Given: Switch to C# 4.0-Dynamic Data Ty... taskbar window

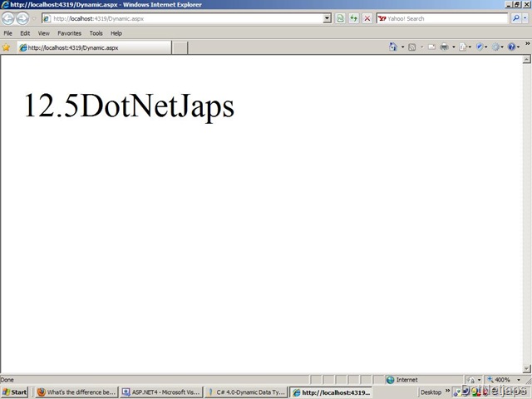Looking at the screenshot, I should (x=246, y=392).
